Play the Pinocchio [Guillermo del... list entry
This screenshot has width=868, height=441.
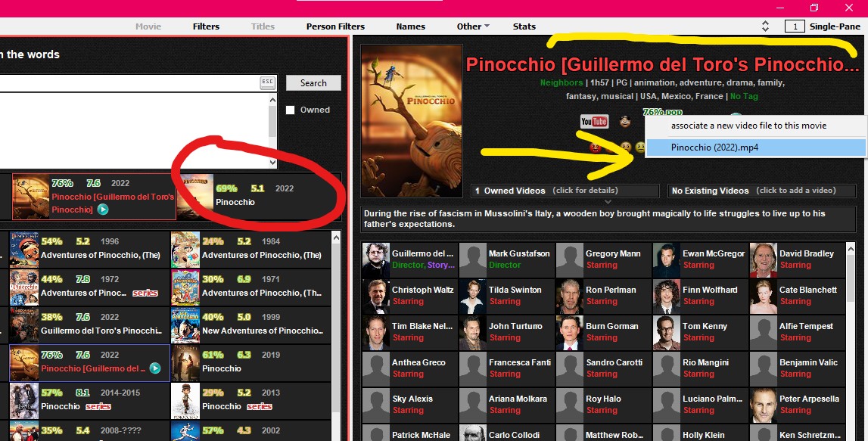pyautogui.click(x=155, y=368)
